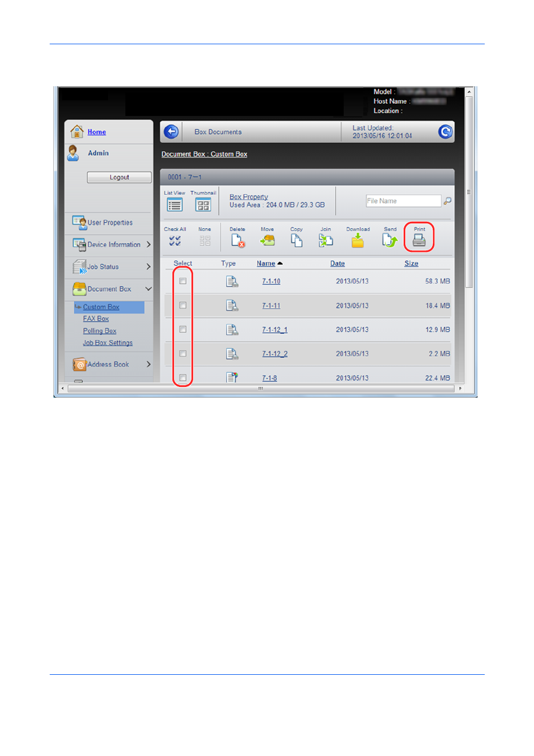Sort by the Date column header
The image size is (534, 756).
pyautogui.click(x=338, y=264)
